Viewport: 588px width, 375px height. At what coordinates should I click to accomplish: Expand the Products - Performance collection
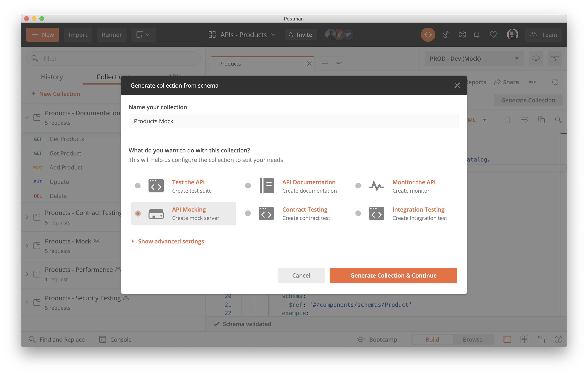(27, 274)
